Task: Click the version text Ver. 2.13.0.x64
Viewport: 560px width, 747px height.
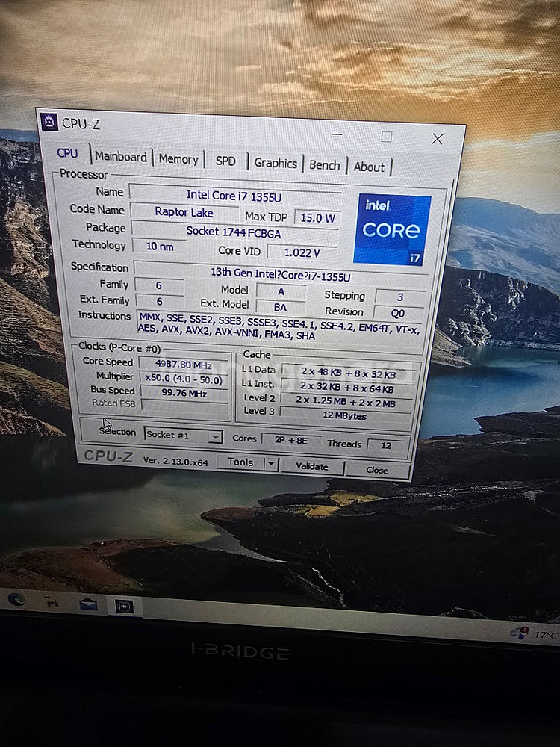Action: point(175,461)
